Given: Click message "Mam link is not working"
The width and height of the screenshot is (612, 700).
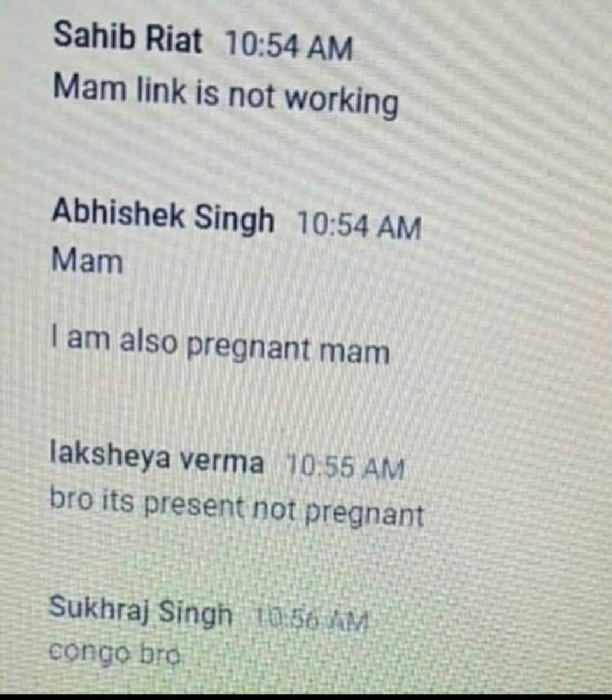Looking at the screenshot, I should (x=226, y=94).
